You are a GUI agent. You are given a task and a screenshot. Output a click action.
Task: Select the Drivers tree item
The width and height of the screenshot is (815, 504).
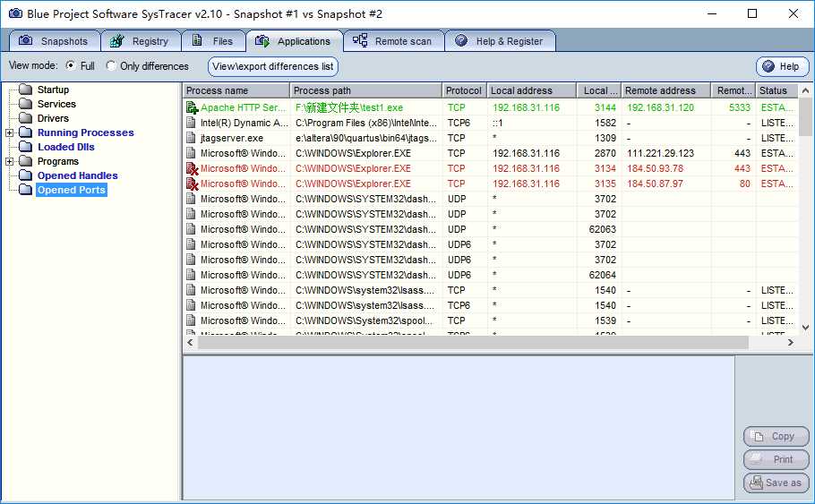click(53, 118)
